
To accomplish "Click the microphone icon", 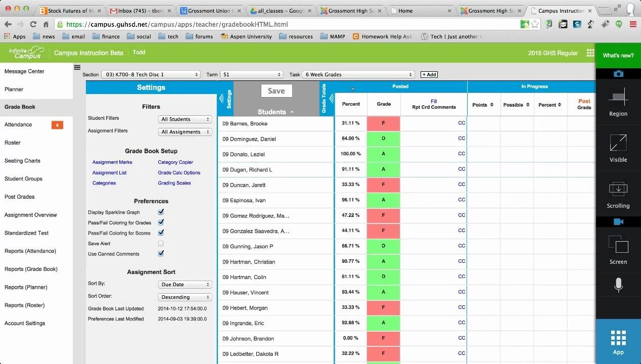I will tap(618, 285).
